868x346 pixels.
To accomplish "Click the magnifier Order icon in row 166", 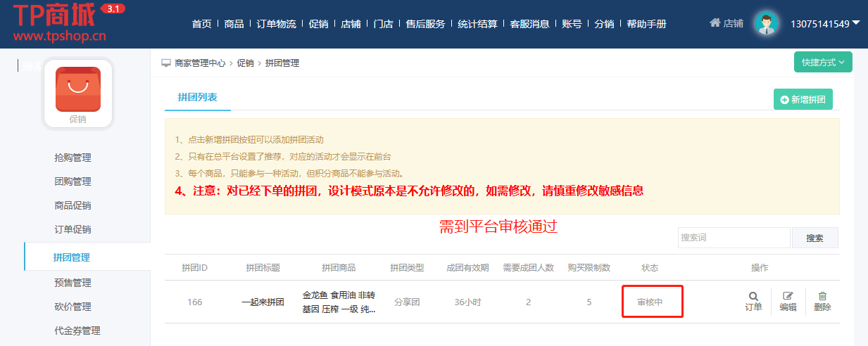I will pyautogui.click(x=753, y=297).
